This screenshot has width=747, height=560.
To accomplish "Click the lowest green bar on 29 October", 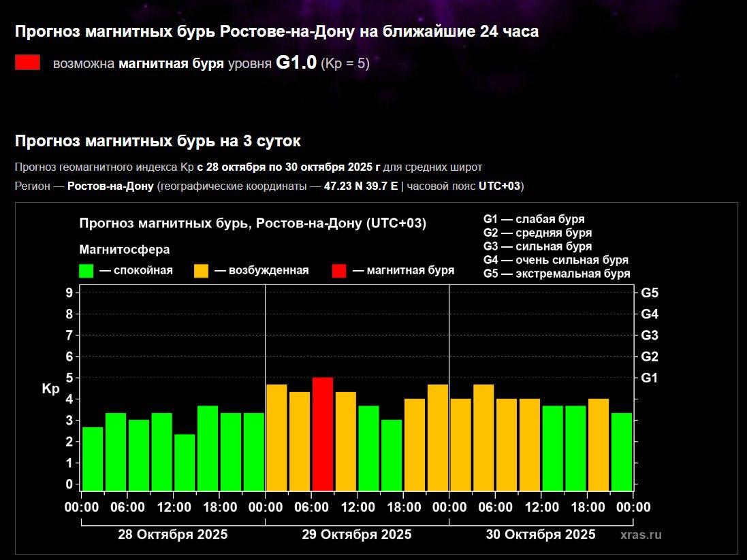I will [x=392, y=455].
